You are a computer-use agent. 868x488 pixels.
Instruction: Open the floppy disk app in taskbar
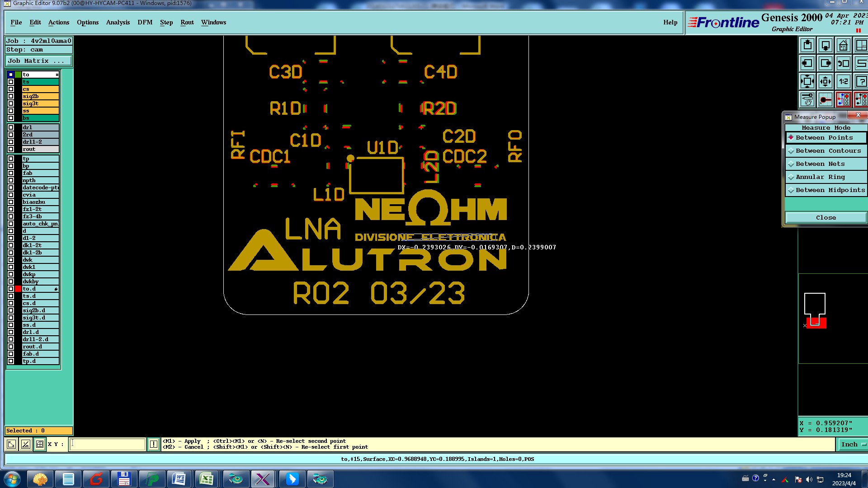123,479
